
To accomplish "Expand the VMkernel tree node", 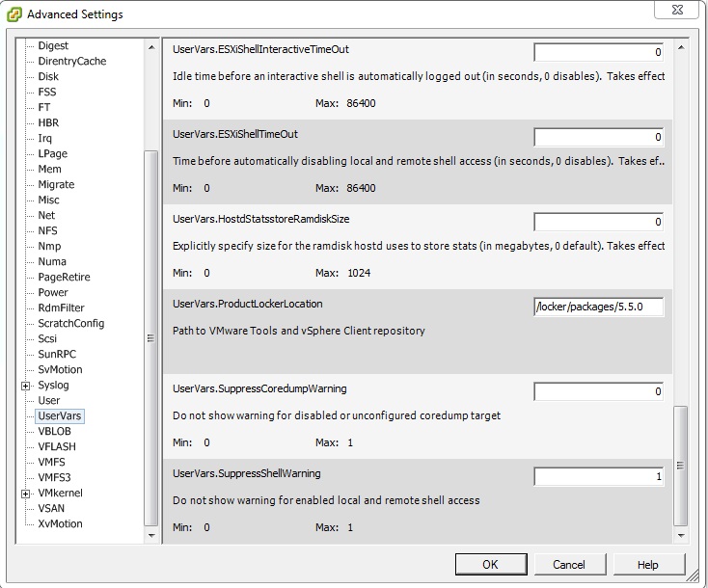I will (26, 494).
